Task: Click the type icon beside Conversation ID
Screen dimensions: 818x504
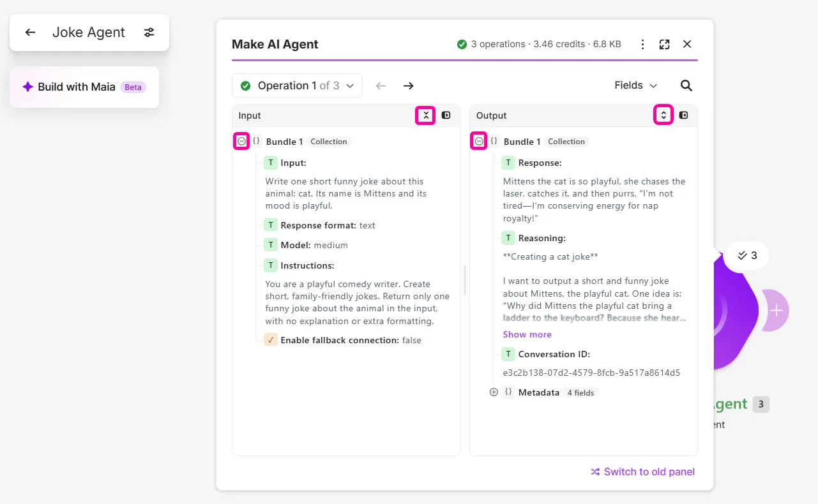Action: click(508, 354)
